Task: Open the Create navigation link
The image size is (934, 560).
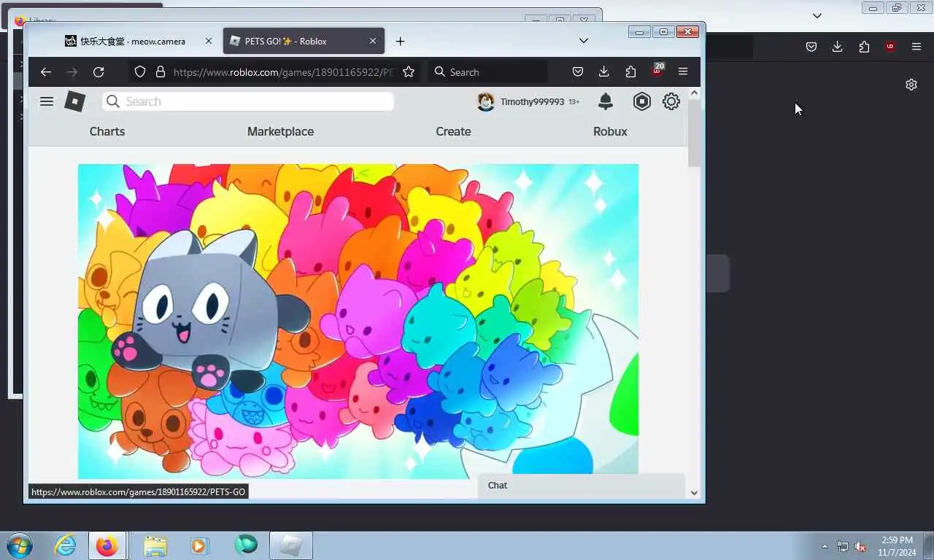Action: [453, 131]
